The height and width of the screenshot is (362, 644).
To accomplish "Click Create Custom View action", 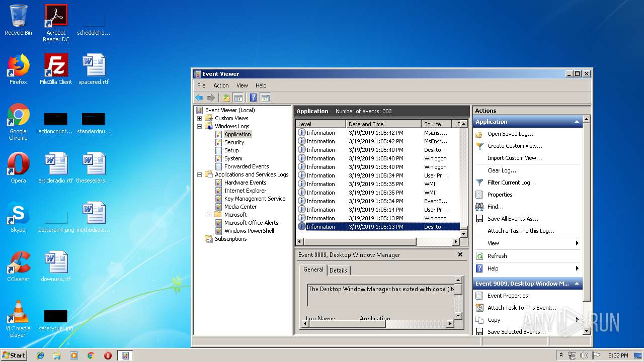I will coord(515,146).
